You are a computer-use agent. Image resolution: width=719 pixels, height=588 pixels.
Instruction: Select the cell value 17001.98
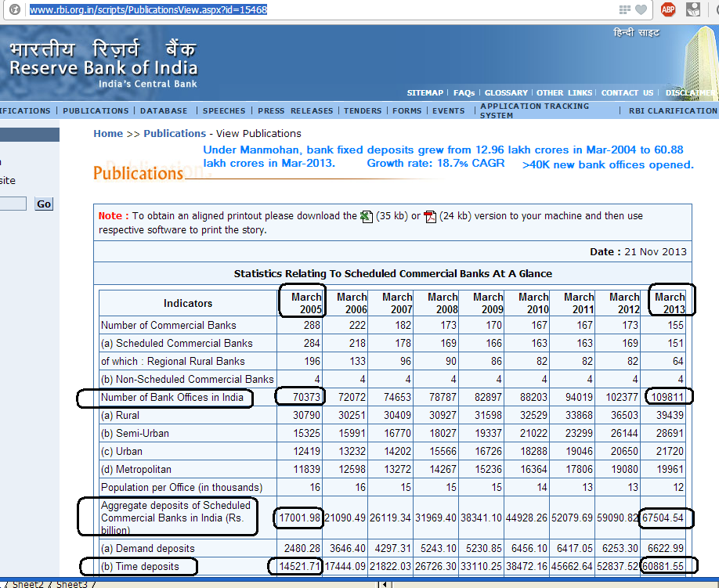point(299,518)
